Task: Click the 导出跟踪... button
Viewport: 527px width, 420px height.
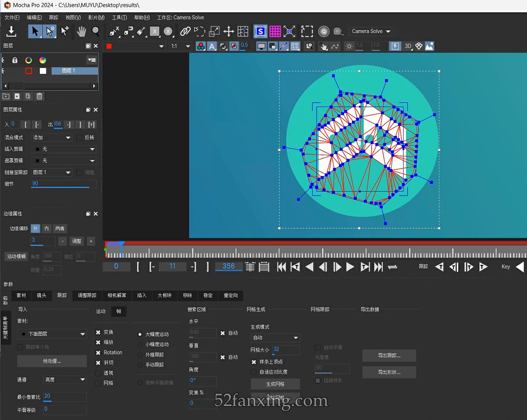Action: [389, 355]
